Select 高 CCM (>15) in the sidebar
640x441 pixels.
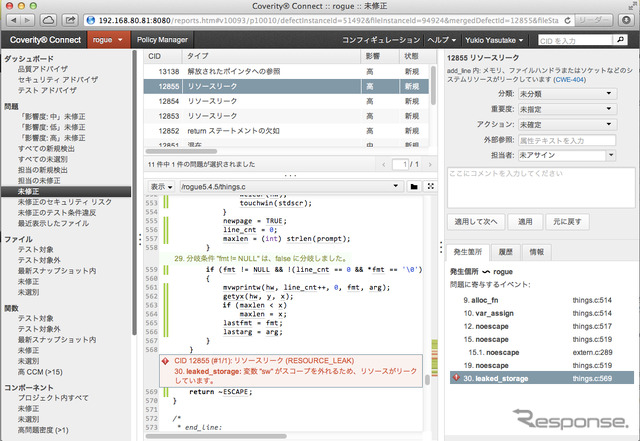(40, 372)
